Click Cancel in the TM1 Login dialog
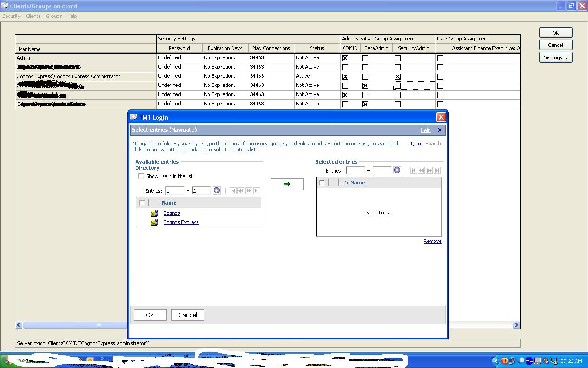588x368 pixels. 187,315
